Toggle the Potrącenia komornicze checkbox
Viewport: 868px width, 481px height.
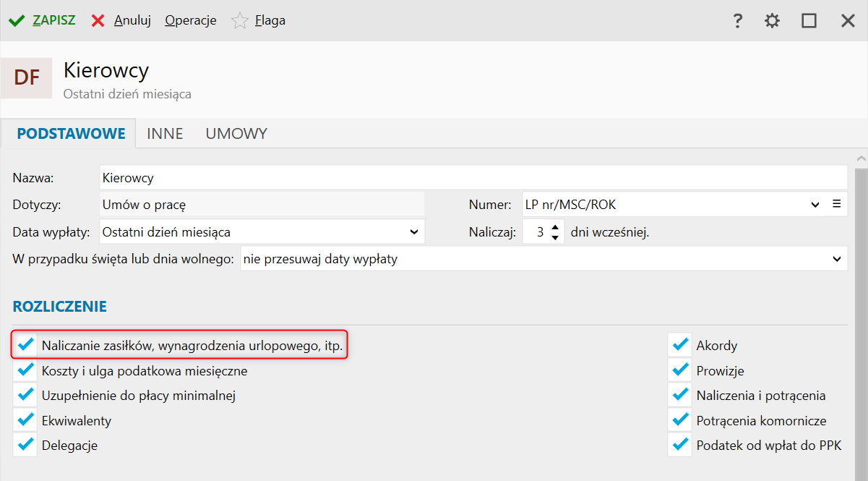click(680, 420)
